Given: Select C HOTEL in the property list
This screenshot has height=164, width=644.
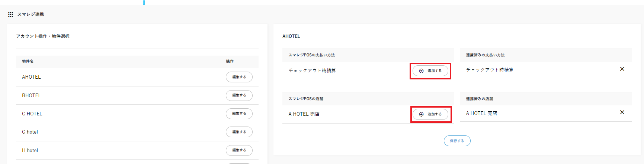Looking at the screenshot, I should (32, 114).
